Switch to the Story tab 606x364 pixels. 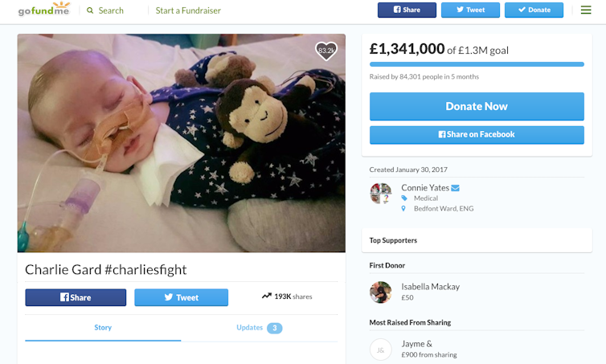103,328
